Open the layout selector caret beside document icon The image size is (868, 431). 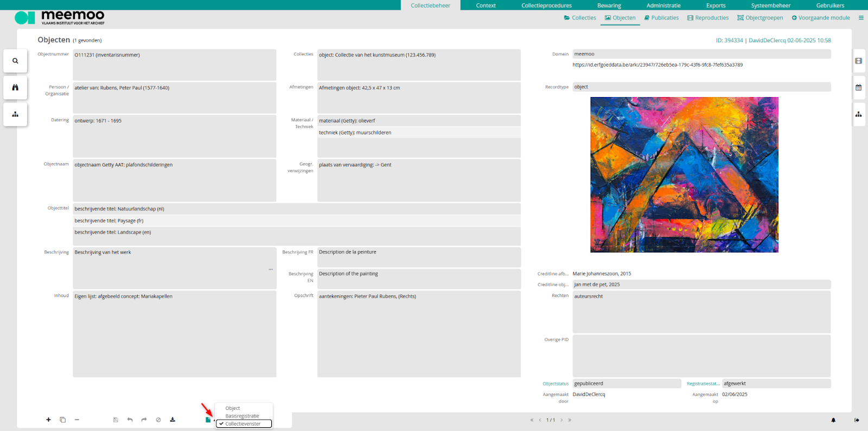214,421
